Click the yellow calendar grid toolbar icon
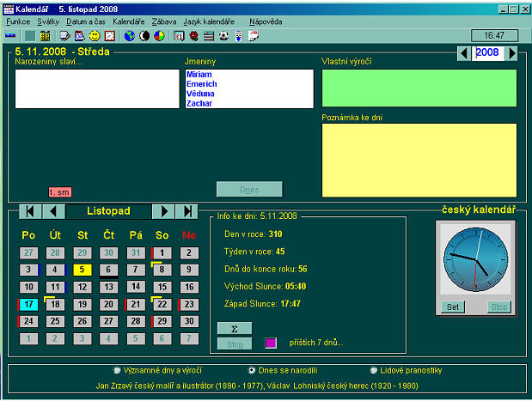The width and height of the screenshot is (532, 401). (45, 35)
